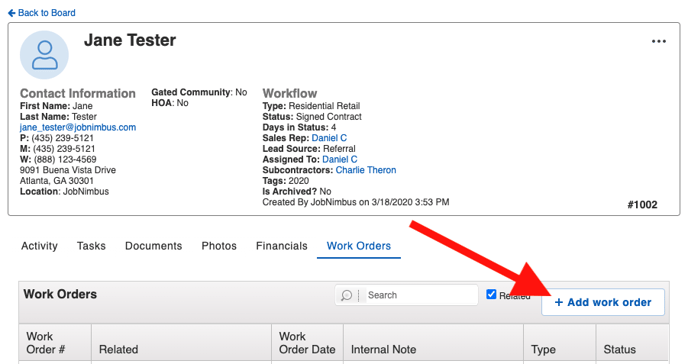Image resolution: width=688 pixels, height=364 pixels.
Task: Select the Documents tab
Action: [154, 246]
